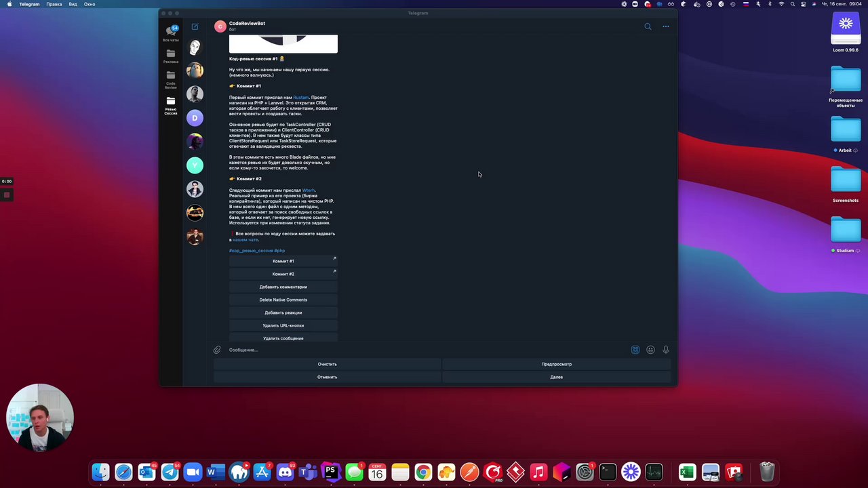Screen dimensions: 868x488
Task: Click the CodeReviewBot avatar in chat header
Action: tap(220, 26)
